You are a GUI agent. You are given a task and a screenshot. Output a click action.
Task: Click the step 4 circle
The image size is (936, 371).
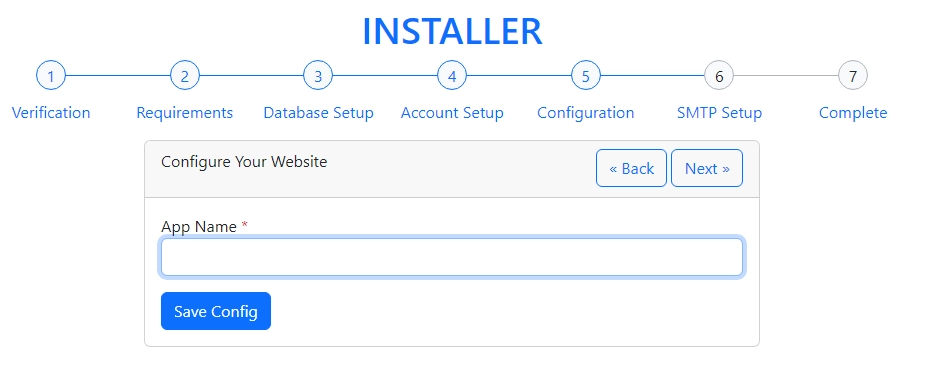[452, 76]
